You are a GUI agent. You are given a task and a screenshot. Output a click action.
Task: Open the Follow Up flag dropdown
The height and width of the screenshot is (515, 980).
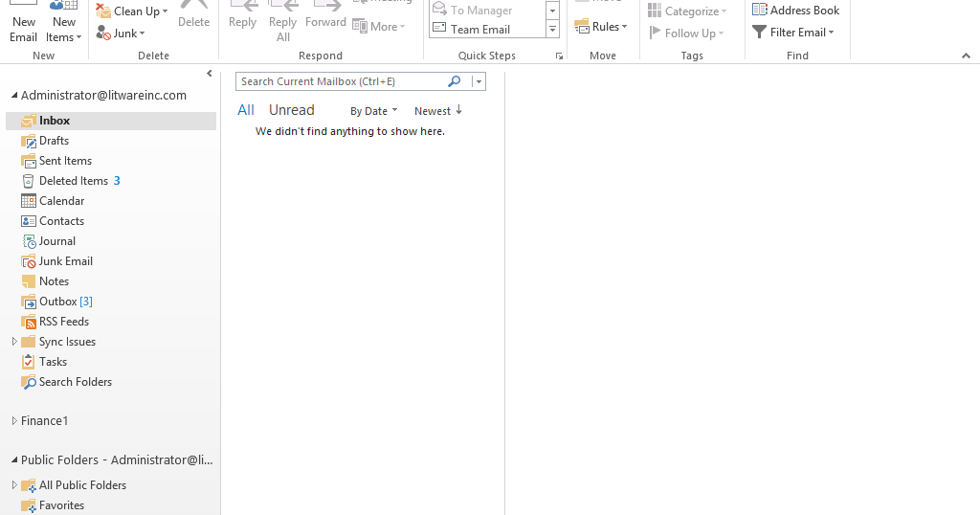coord(687,34)
